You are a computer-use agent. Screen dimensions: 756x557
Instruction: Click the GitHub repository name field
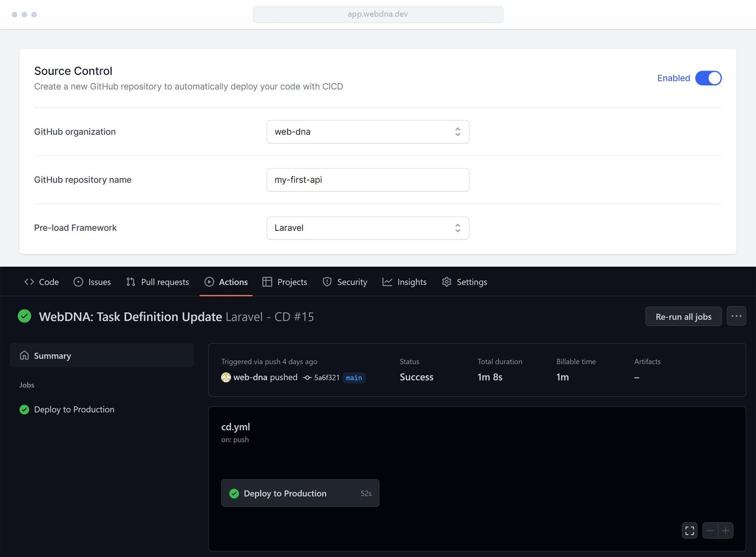(x=368, y=180)
